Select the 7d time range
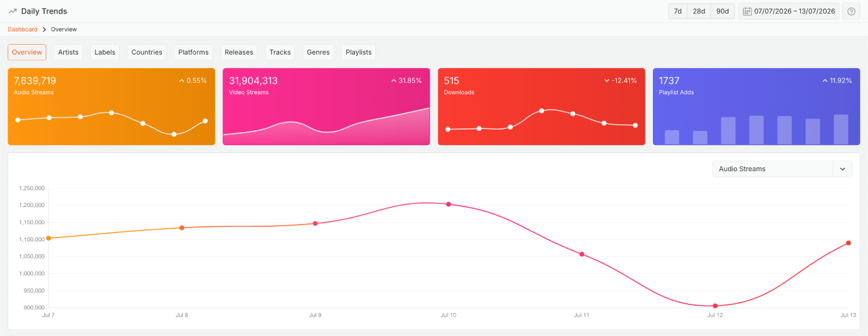Image resolution: width=868 pixels, height=336 pixels. (678, 11)
